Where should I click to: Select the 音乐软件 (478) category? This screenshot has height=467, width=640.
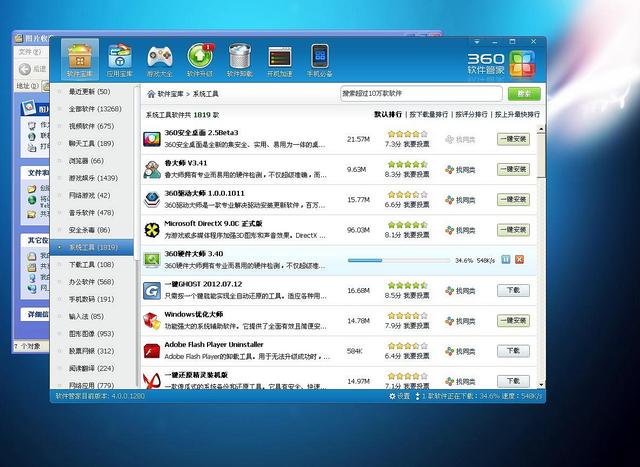coord(92,213)
